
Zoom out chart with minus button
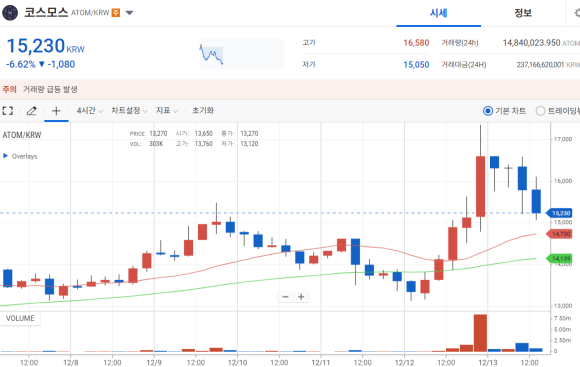pyautogui.click(x=285, y=297)
